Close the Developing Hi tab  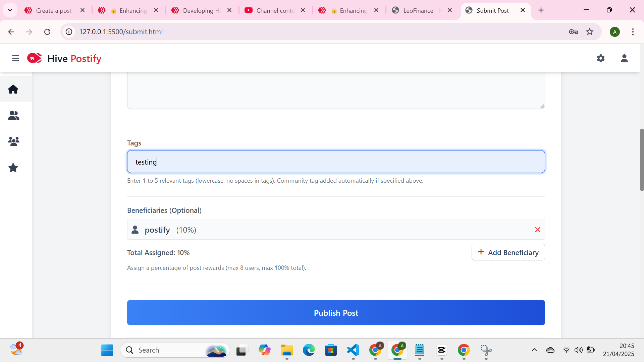pos(229,10)
